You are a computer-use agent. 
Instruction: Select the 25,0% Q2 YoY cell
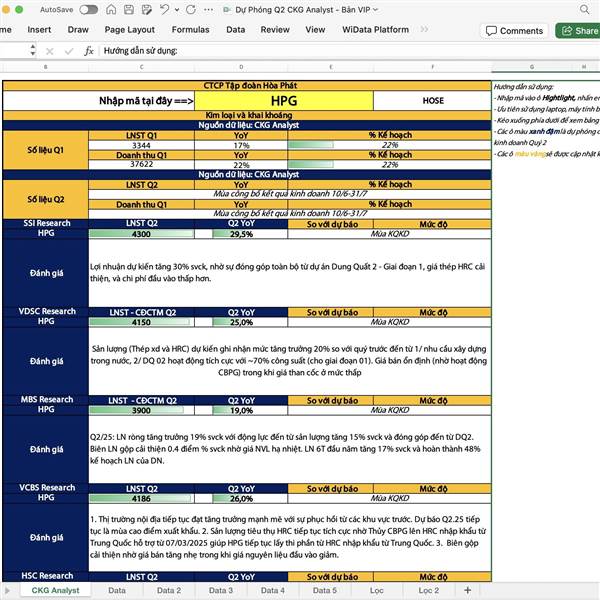[x=241, y=322]
